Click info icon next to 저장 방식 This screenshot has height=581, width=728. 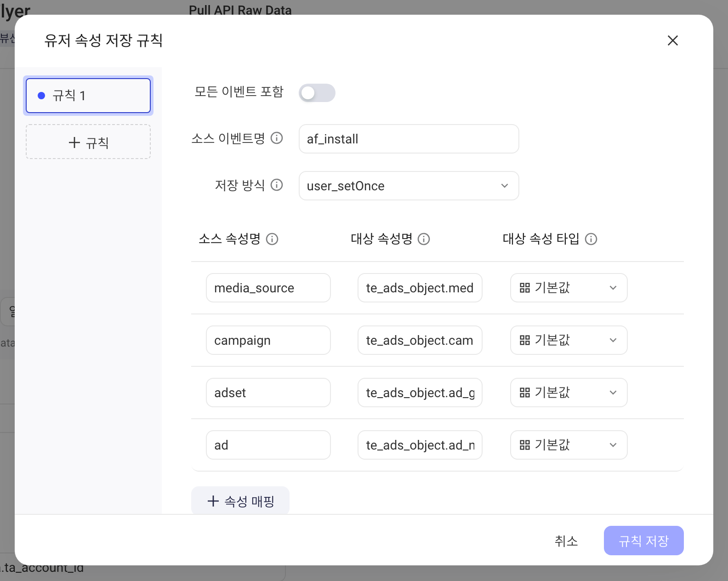(277, 185)
